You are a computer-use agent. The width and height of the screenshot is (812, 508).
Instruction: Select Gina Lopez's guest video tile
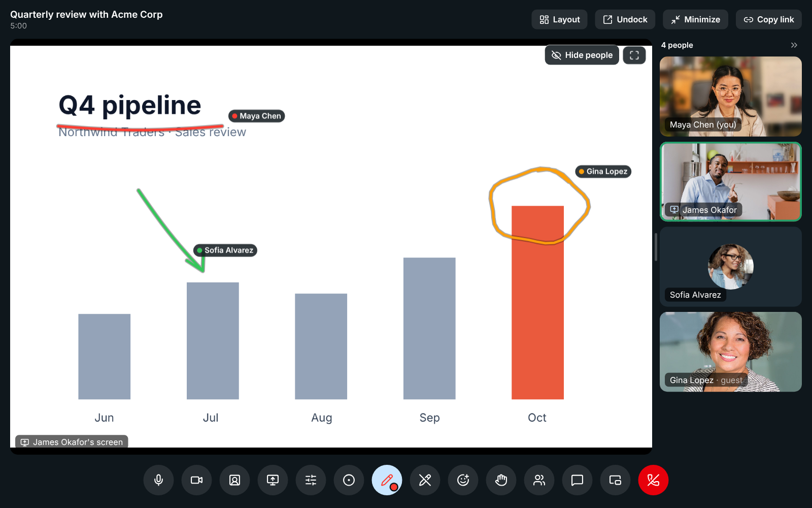731,352
